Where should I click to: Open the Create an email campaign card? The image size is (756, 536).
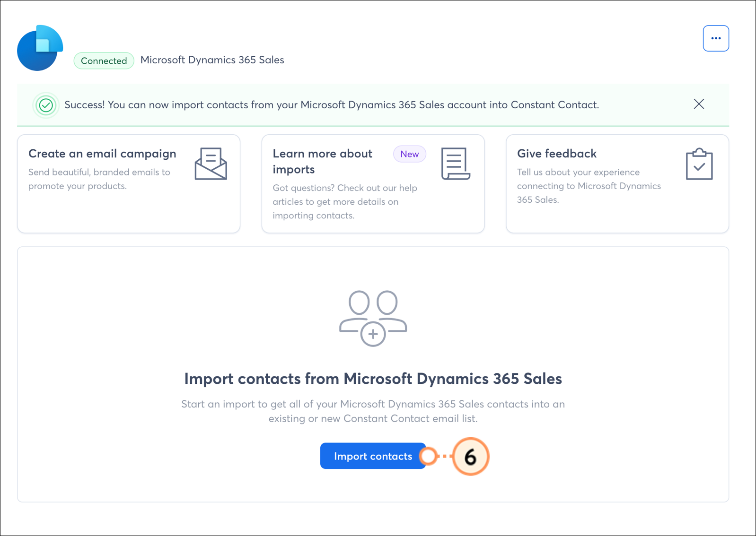click(129, 184)
